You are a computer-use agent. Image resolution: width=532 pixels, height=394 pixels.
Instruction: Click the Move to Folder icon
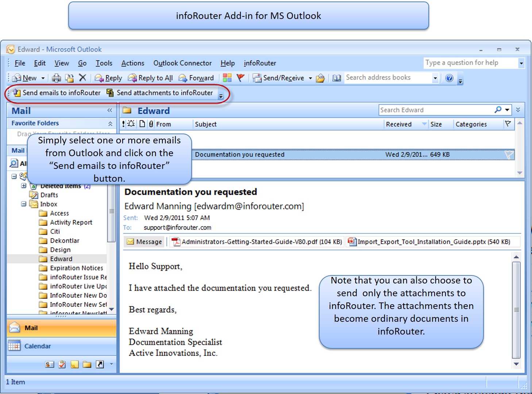click(x=69, y=78)
